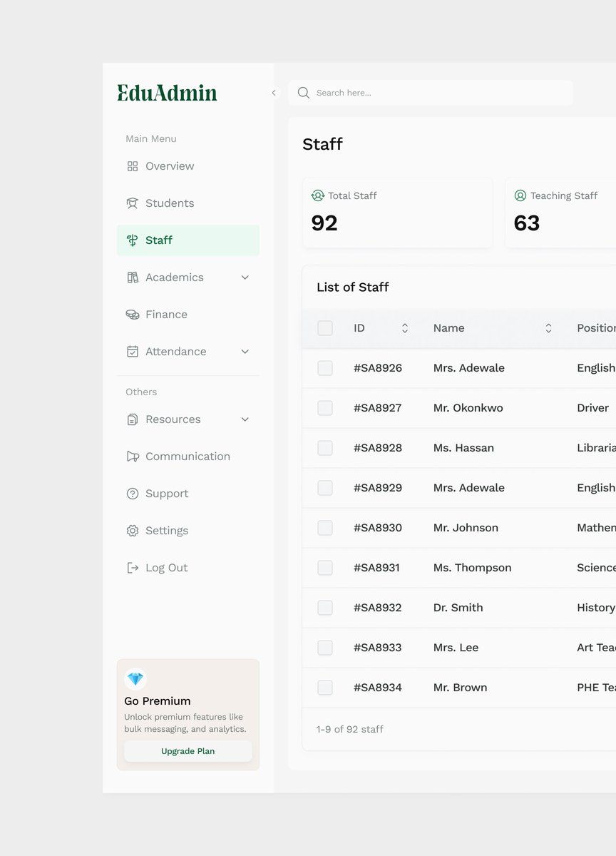Select the checkbox for Ms. Hassan
Image resolution: width=616 pixels, height=856 pixels.
(325, 448)
